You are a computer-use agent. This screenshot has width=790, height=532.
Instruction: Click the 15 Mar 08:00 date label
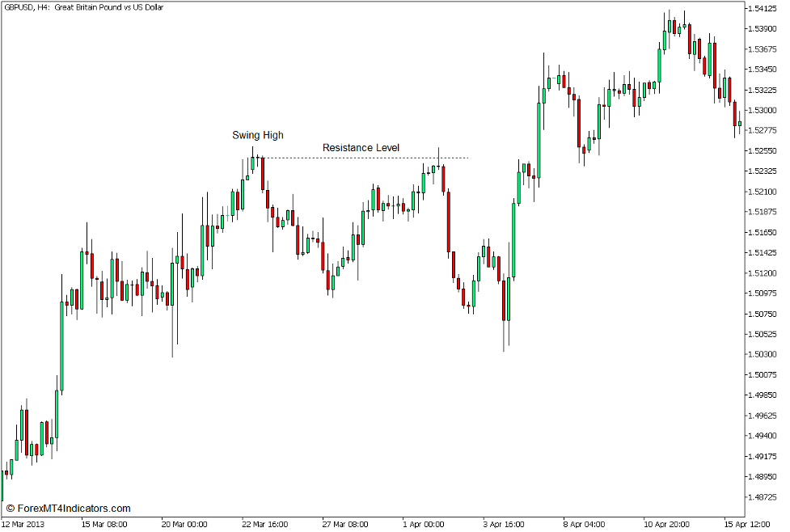[106, 523]
